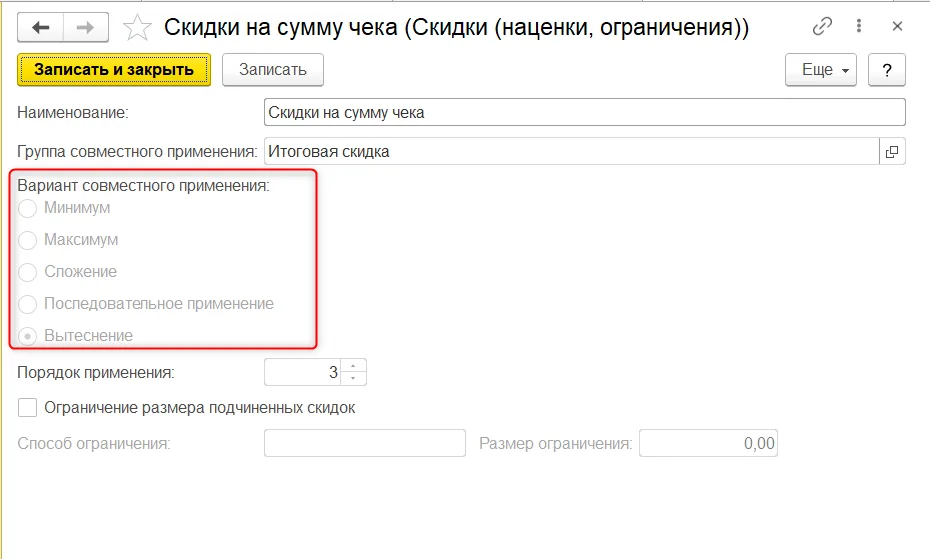The height and width of the screenshot is (559, 930).
Task: Decrease 'Порядок применения' with down arrow
Action: pyautogui.click(x=353, y=379)
